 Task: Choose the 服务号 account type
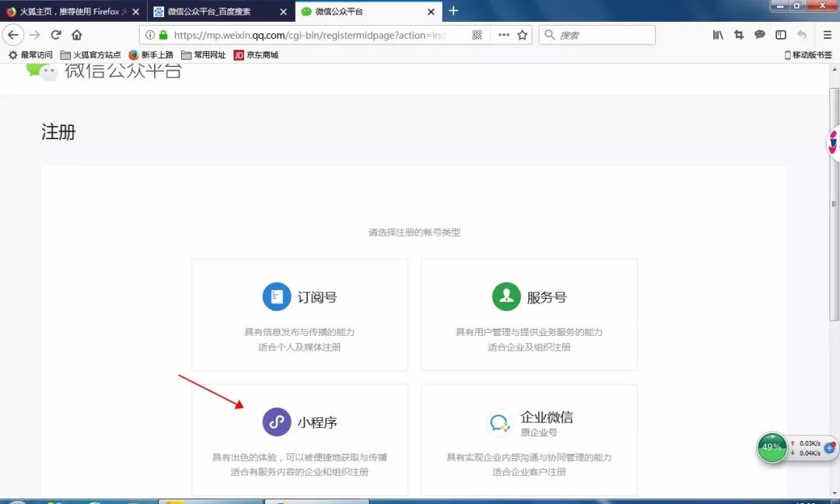530,314
